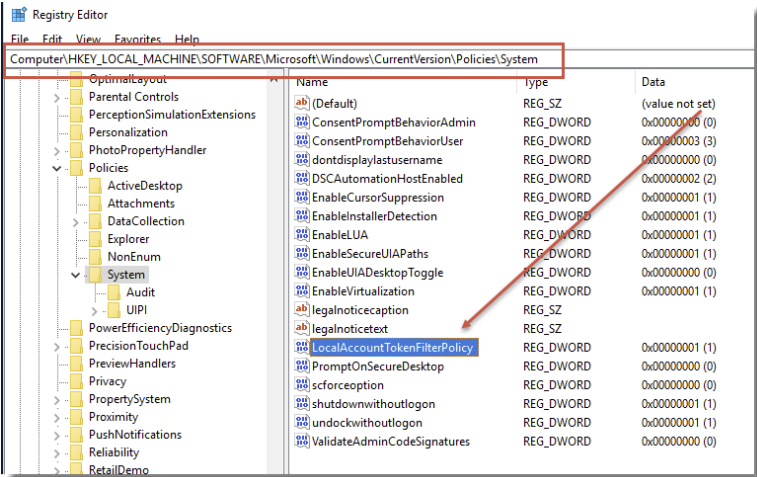Expand the Reliability key

click(x=56, y=454)
